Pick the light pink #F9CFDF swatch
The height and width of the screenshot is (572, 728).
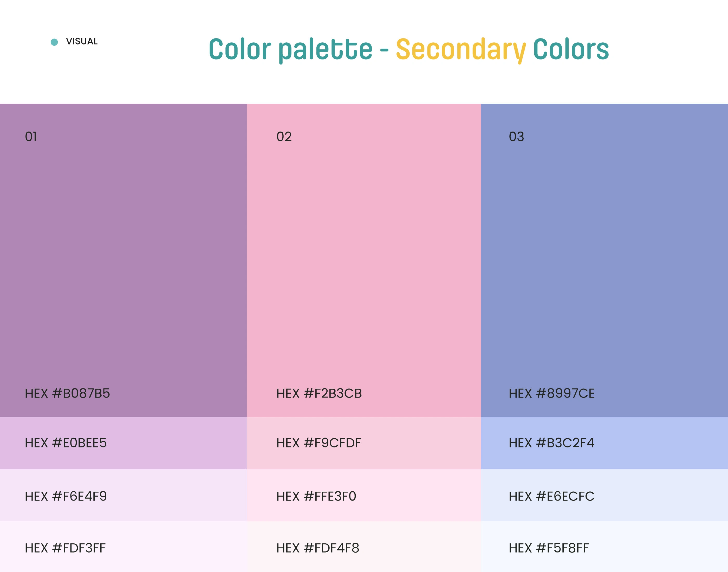point(364,443)
